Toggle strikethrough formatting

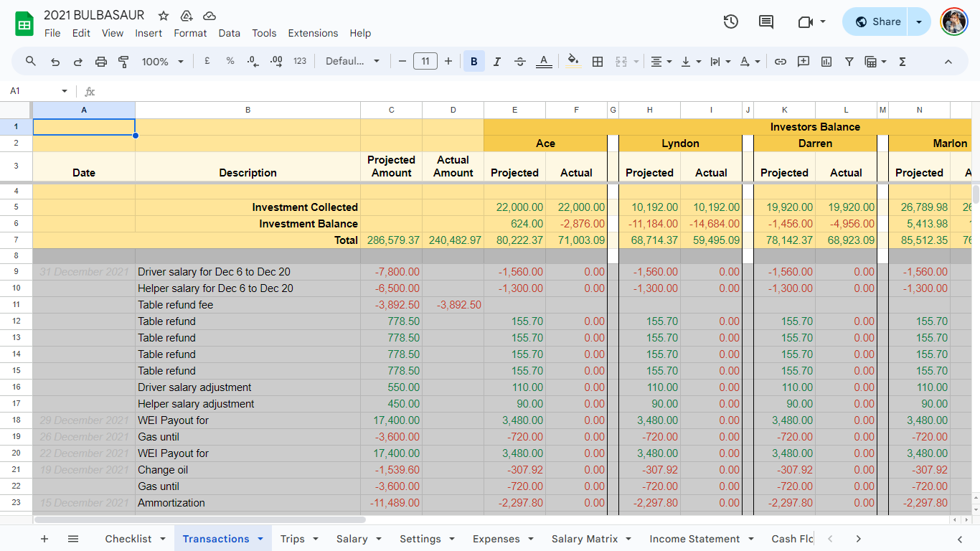click(x=520, y=62)
